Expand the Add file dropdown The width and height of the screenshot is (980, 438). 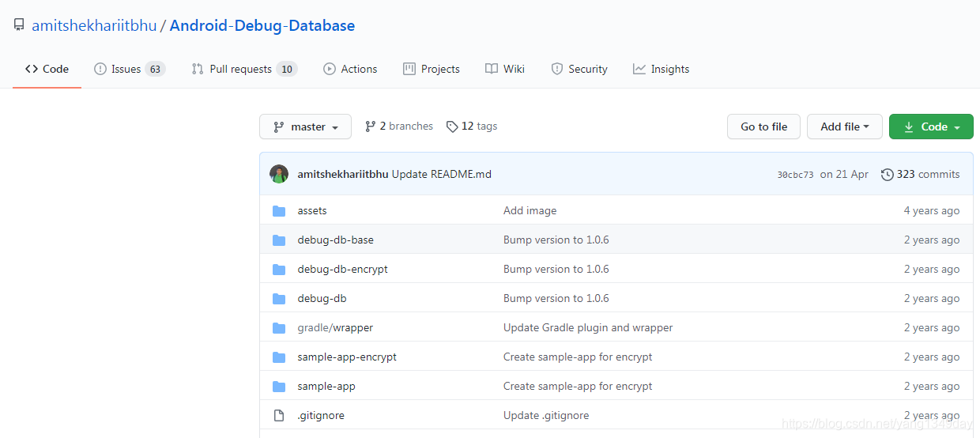coord(844,126)
